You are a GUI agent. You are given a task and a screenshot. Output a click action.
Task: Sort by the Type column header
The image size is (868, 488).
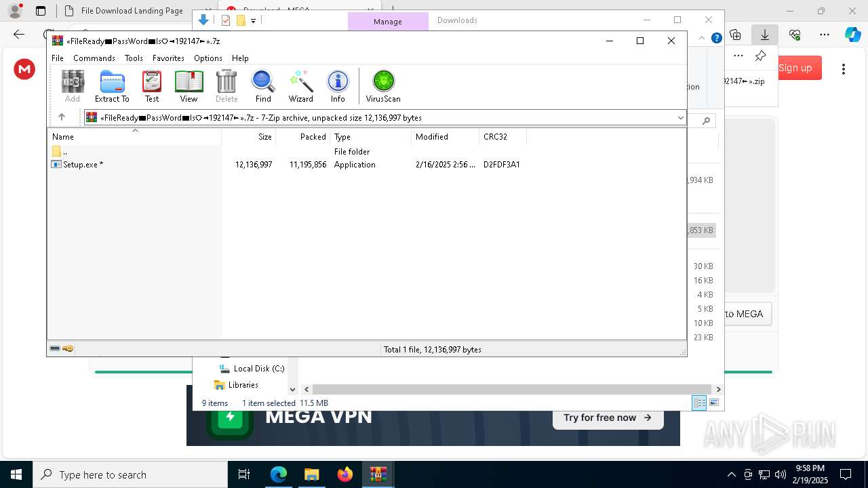pos(371,137)
